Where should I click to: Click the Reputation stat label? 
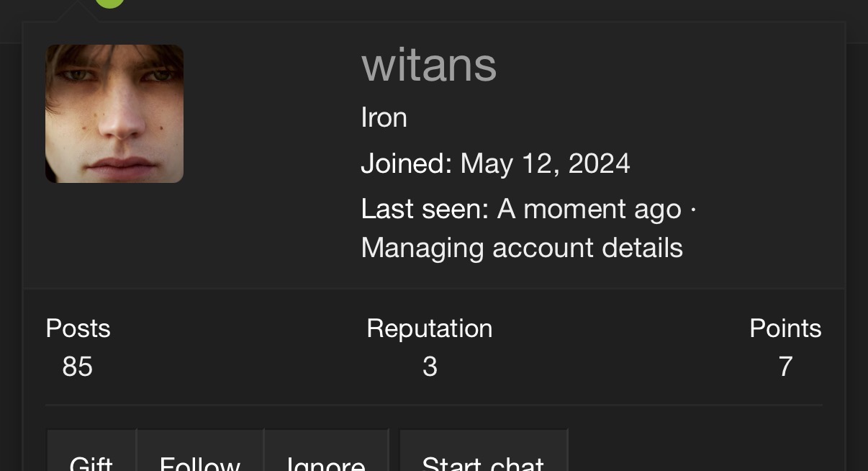430,328
